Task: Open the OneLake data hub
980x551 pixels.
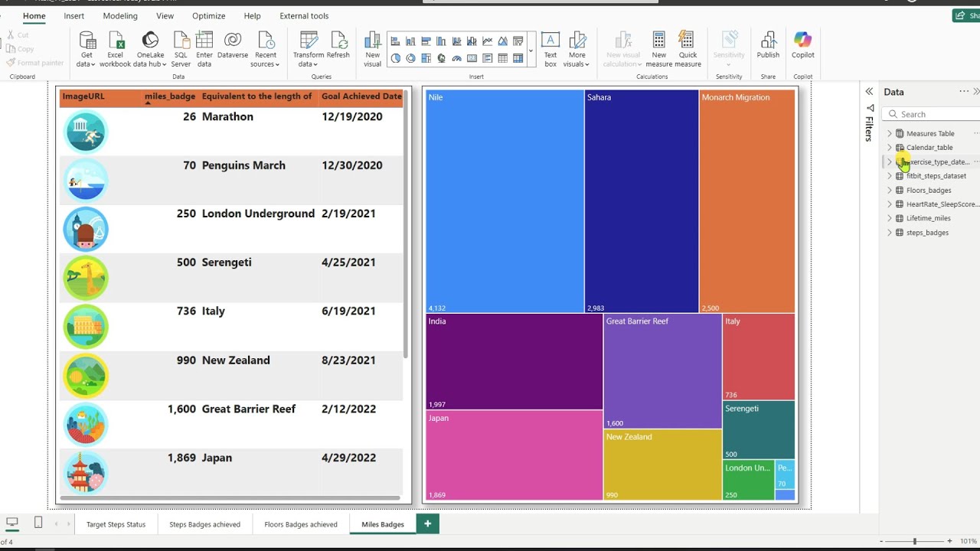Action: click(150, 50)
